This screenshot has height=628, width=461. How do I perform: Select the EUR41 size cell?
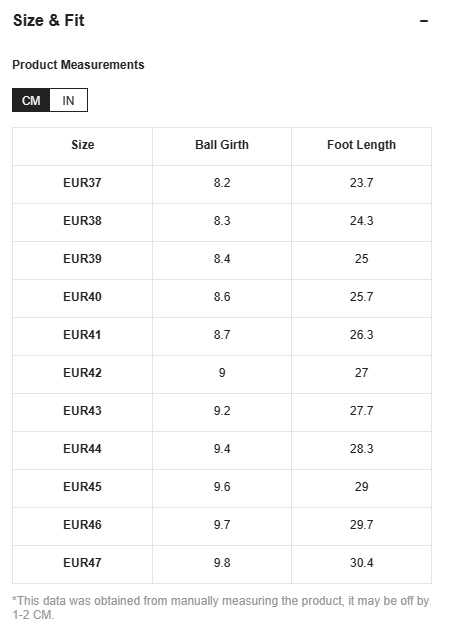[83, 336]
